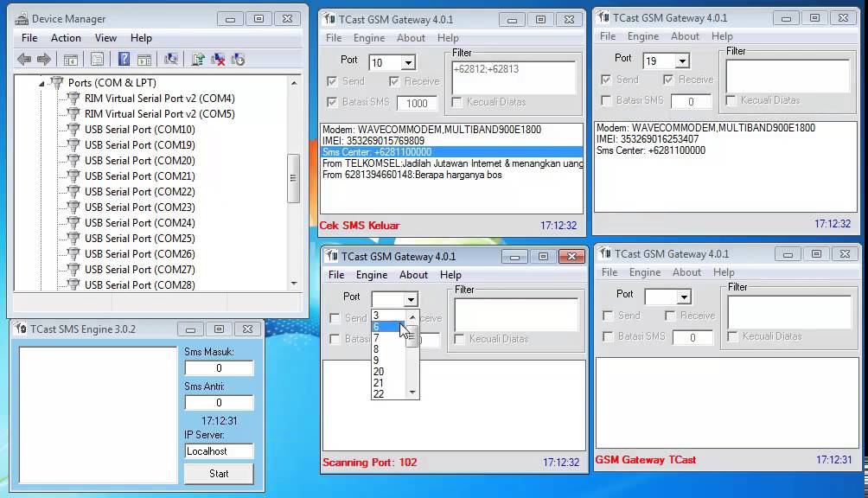The width and height of the screenshot is (868, 498).
Task: Open empty Port dropdown in GSM Gateway TCast status window
Action: click(684, 297)
